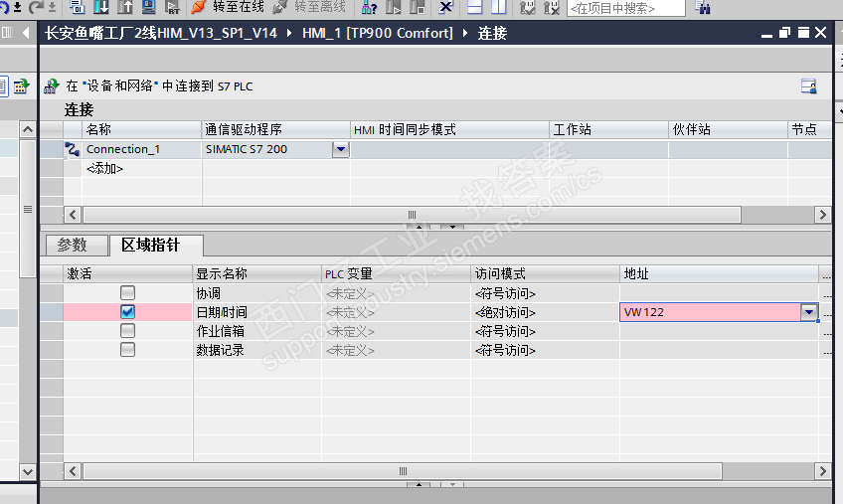The width and height of the screenshot is (843, 504).
Task: Click the 在项目中搜索 search field
Action: point(626,8)
